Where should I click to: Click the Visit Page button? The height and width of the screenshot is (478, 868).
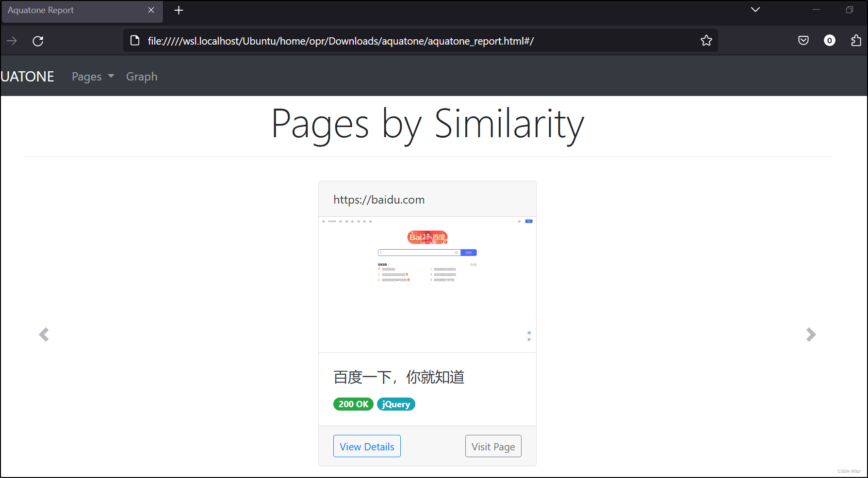493,446
